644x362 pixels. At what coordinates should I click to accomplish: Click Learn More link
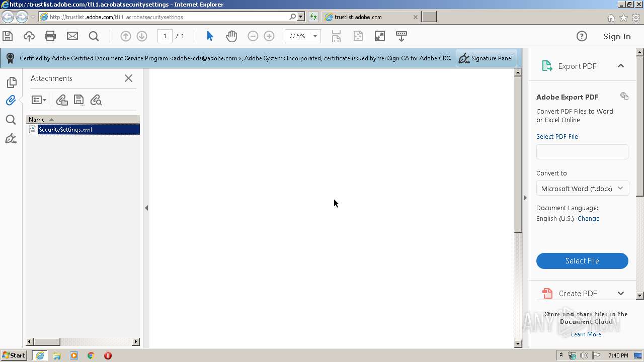pos(586,334)
